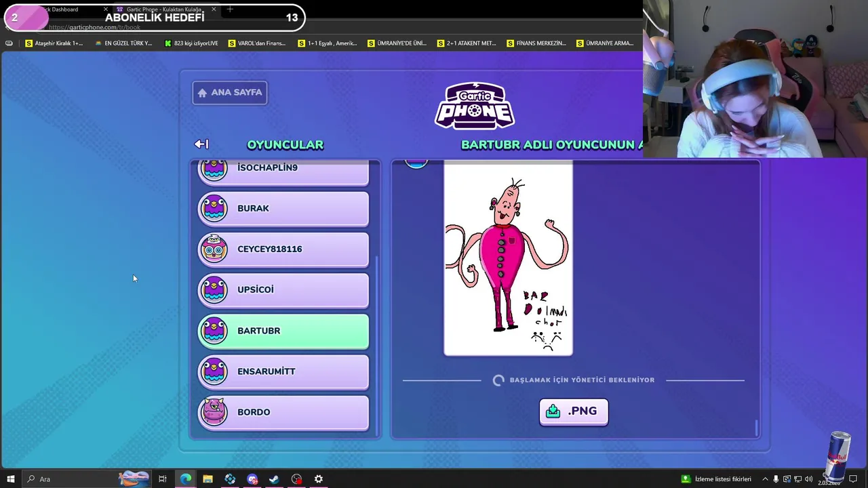
Task: Click the volume tray icon
Action: (808, 479)
